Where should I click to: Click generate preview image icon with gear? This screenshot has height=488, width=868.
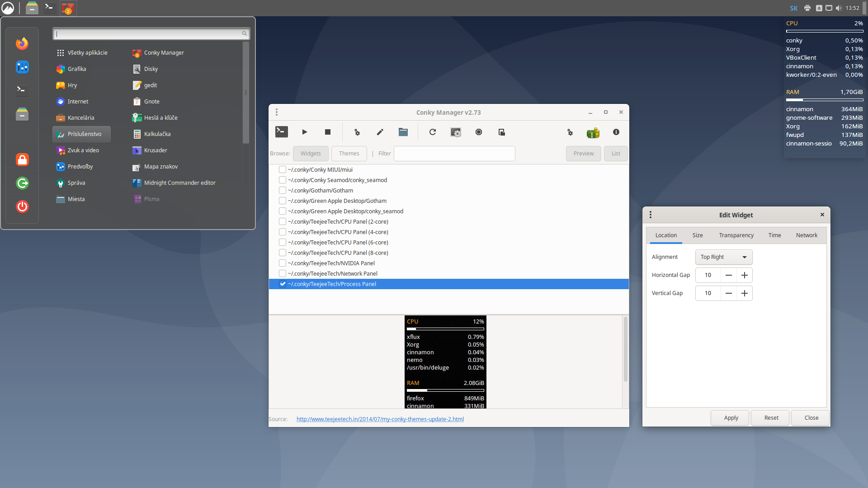(456, 132)
